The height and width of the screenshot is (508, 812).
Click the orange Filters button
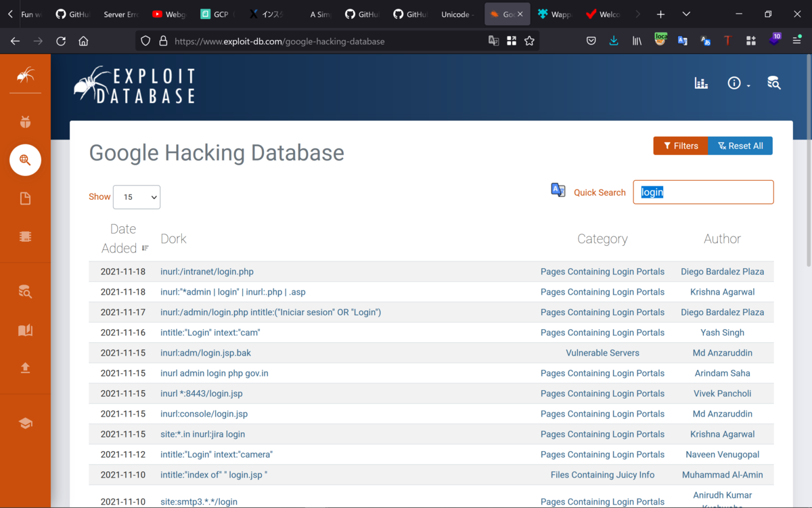[x=680, y=146]
